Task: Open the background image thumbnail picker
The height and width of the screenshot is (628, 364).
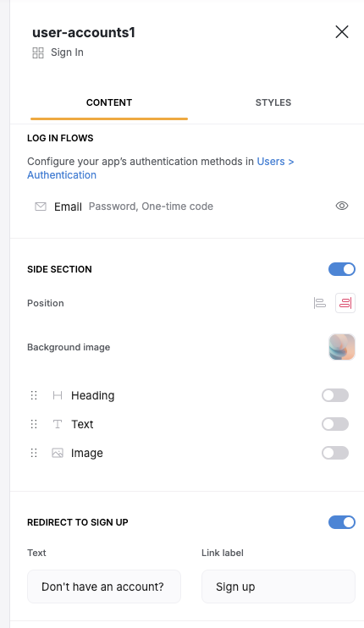Action: coord(342,347)
